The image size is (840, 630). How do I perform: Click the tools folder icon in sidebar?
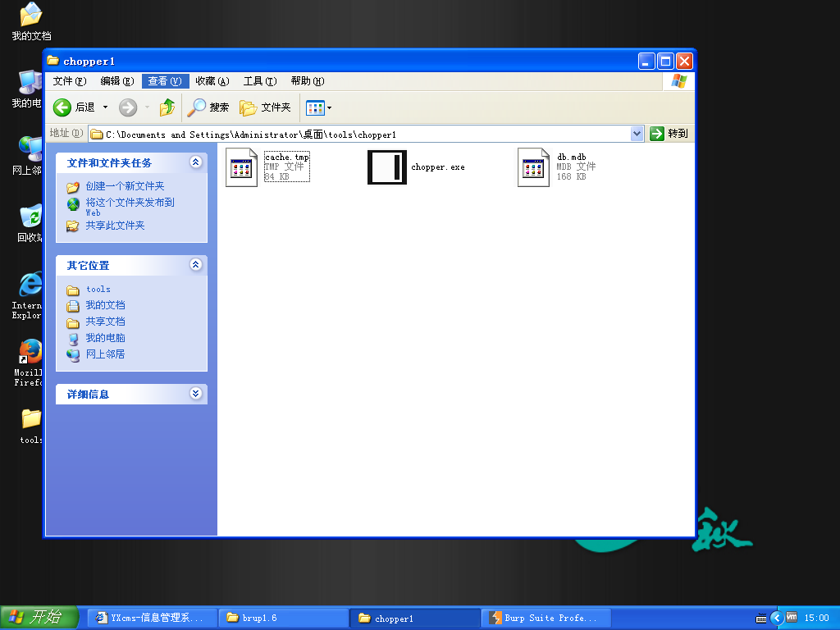(x=73, y=290)
